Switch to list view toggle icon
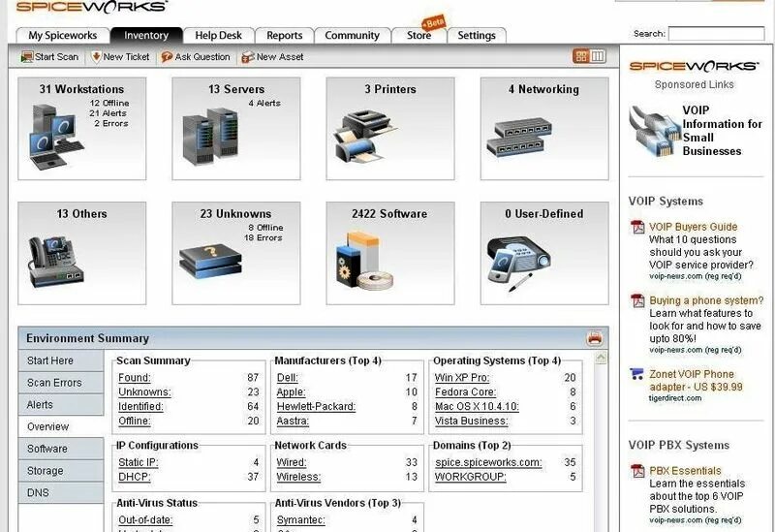The height and width of the screenshot is (532, 775). pos(598,56)
